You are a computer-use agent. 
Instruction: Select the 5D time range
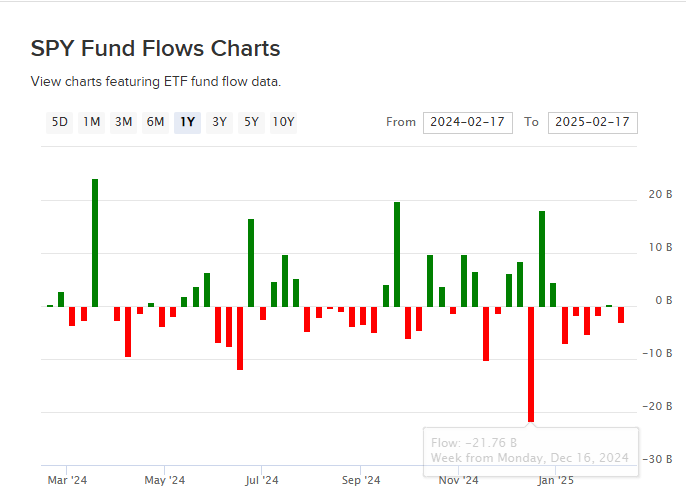pyautogui.click(x=60, y=122)
